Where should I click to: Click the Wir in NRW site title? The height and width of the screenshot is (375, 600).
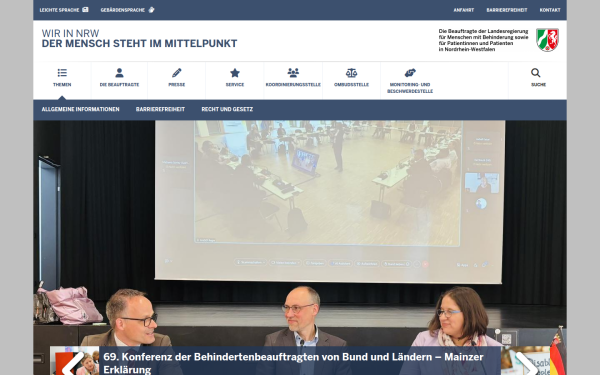coord(139,39)
